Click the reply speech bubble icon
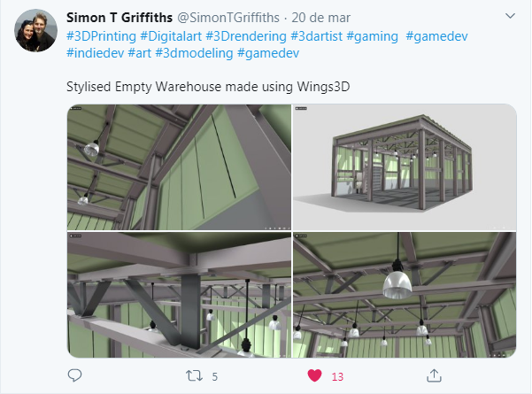 click(74, 375)
